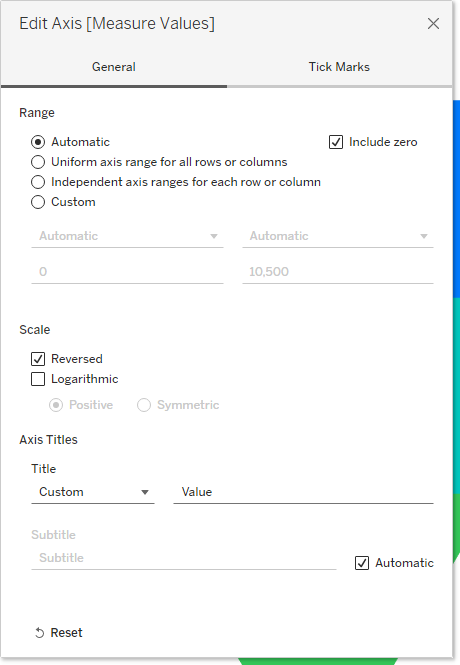Click the axis title Value field
The height and width of the screenshot is (665, 460).
coord(303,492)
